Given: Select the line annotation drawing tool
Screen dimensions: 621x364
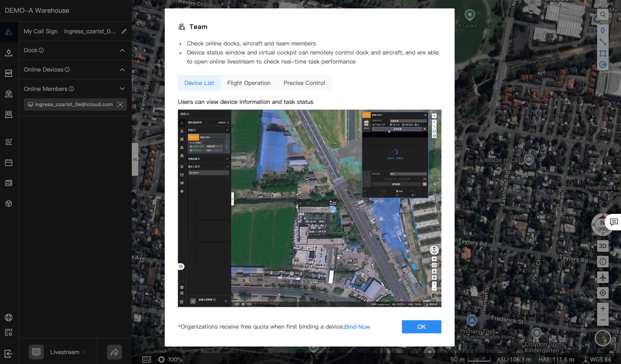Looking at the screenshot, I should [603, 42].
